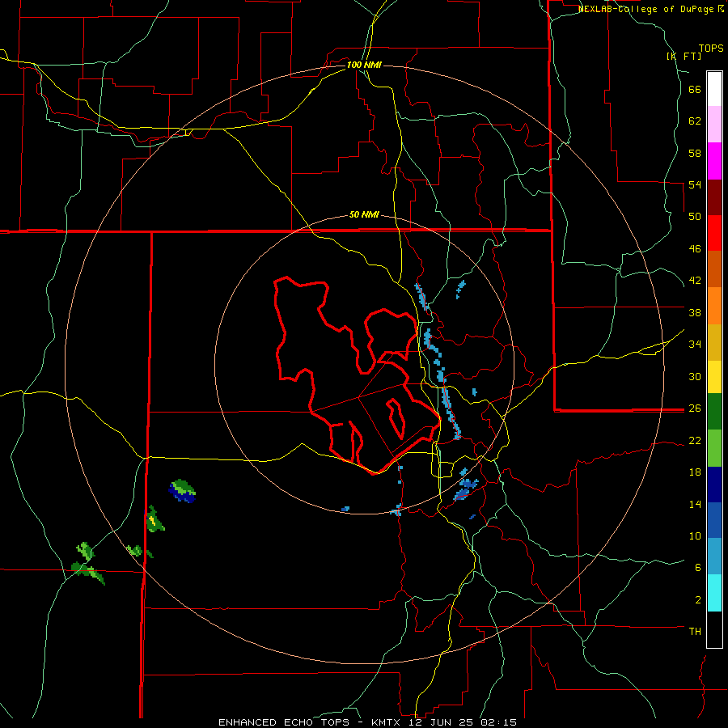The image size is (728, 728).
Task: Click the bright red swatch on the legend
Action: click(714, 233)
